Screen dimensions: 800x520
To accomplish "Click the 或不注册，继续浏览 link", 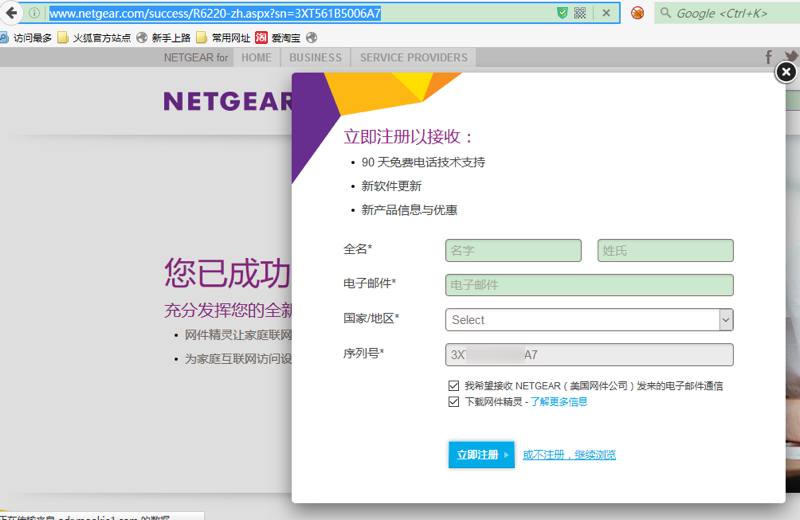I will point(569,455).
